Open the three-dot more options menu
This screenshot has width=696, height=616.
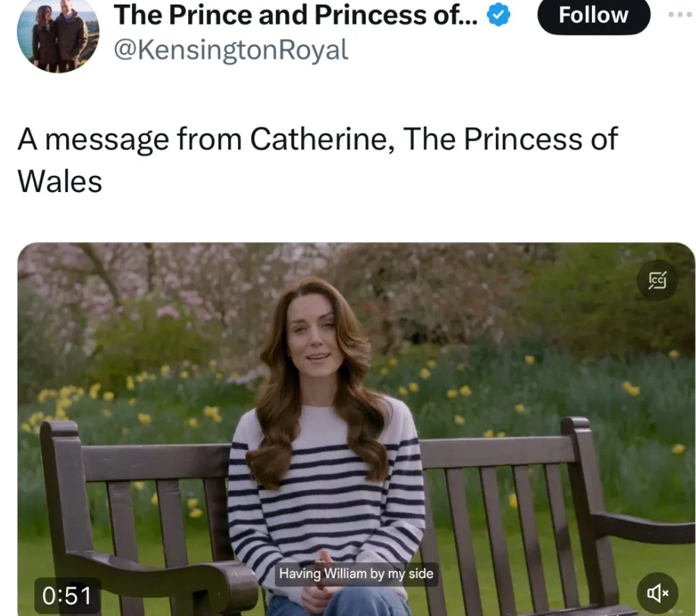click(682, 15)
